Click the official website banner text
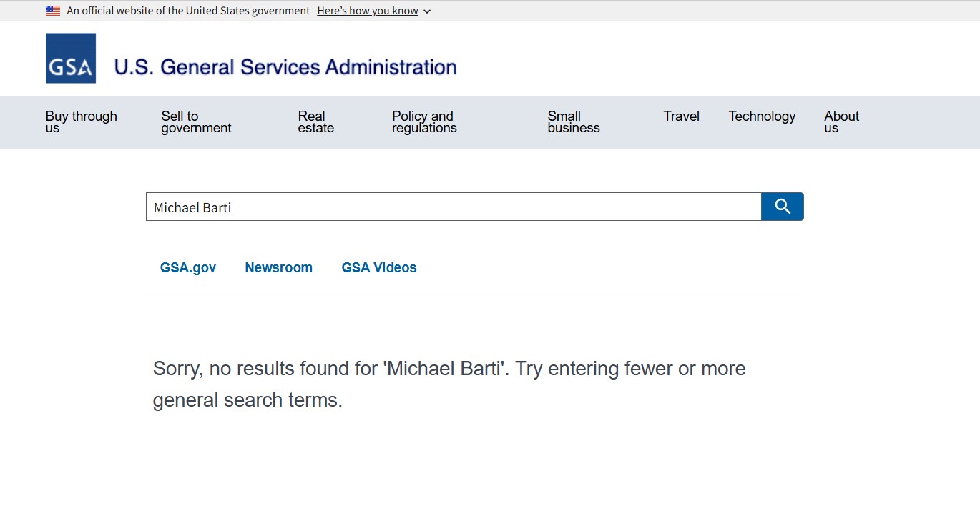 (188, 11)
